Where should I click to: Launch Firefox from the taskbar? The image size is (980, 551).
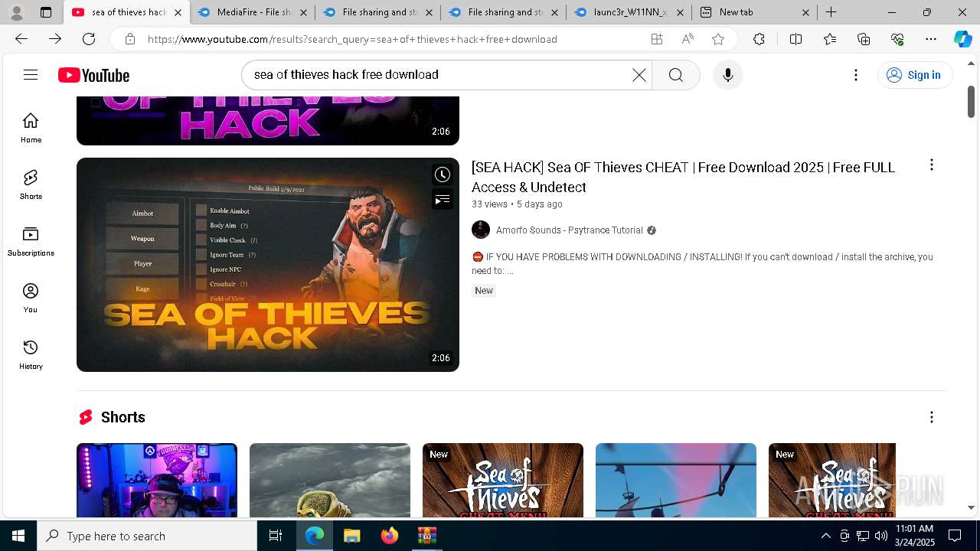(389, 536)
